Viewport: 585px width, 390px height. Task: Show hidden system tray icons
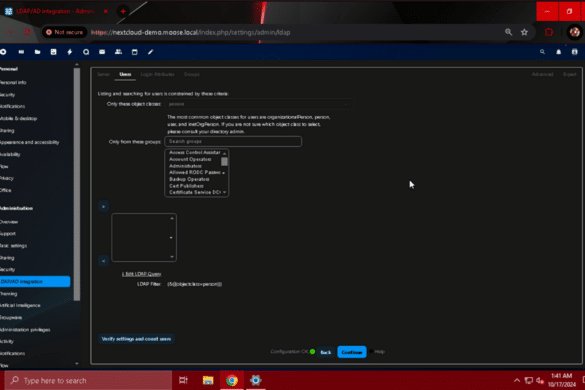click(517, 380)
